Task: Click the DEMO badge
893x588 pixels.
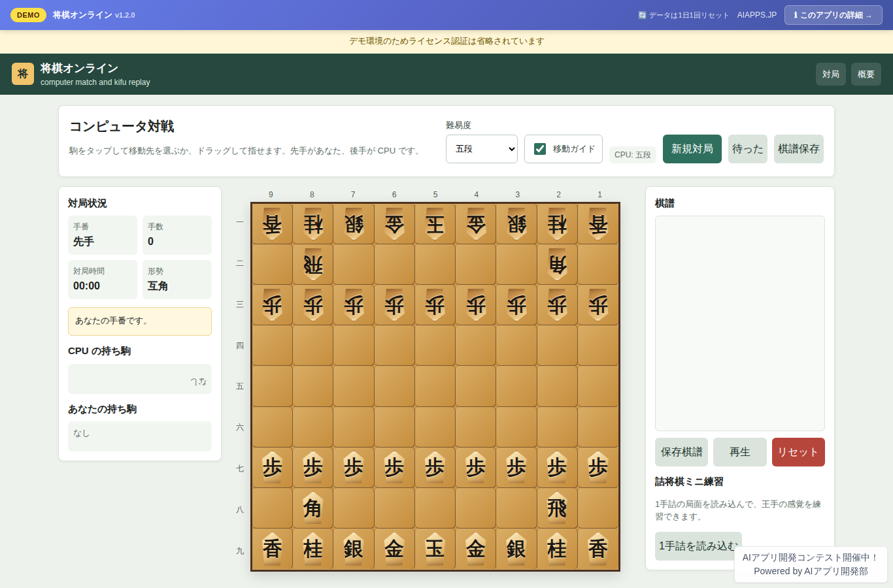Action: pos(28,15)
